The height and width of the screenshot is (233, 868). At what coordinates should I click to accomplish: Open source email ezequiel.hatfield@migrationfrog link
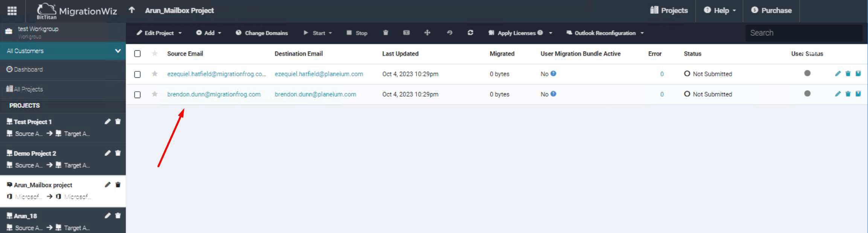point(217,74)
